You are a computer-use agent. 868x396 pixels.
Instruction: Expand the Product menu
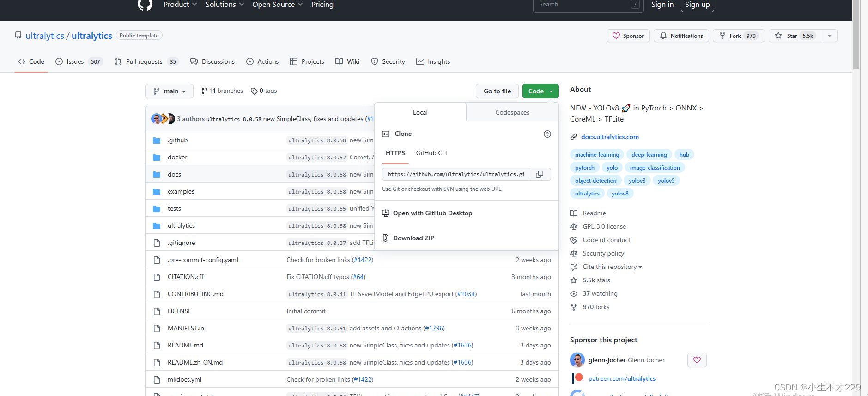180,5
